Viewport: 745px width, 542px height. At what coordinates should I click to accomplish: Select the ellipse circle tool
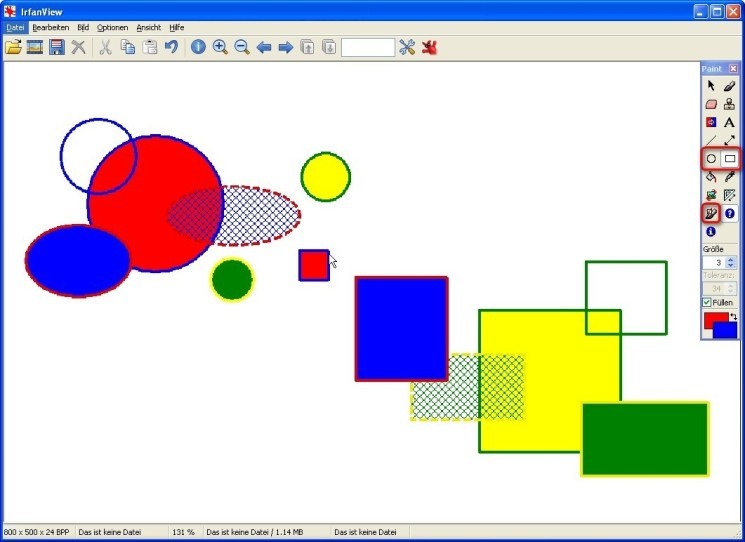pos(711,159)
